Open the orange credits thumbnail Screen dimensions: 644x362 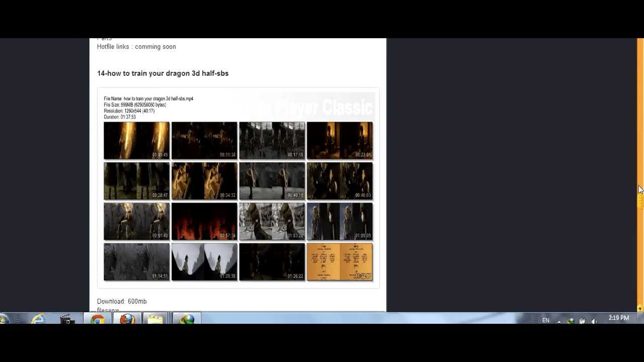(x=340, y=262)
